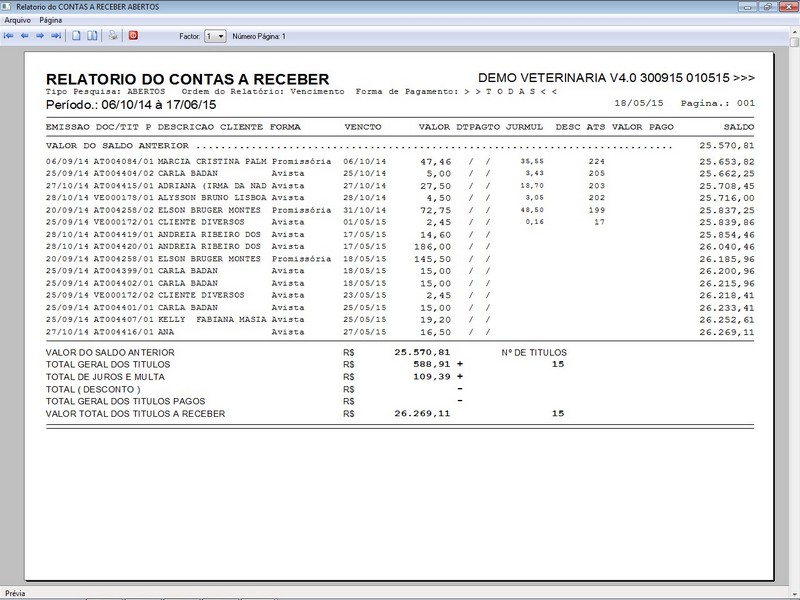800x600 pixels.
Task: Click VALOR TOTAL DOS TITULOS A RECEBER label
Action: click(135, 414)
